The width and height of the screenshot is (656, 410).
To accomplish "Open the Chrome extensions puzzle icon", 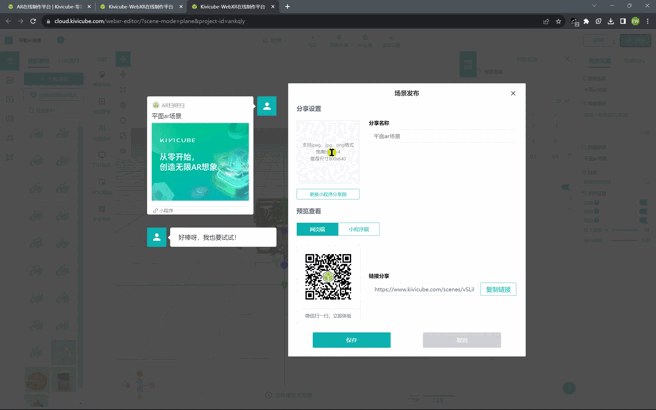I will click(x=598, y=21).
